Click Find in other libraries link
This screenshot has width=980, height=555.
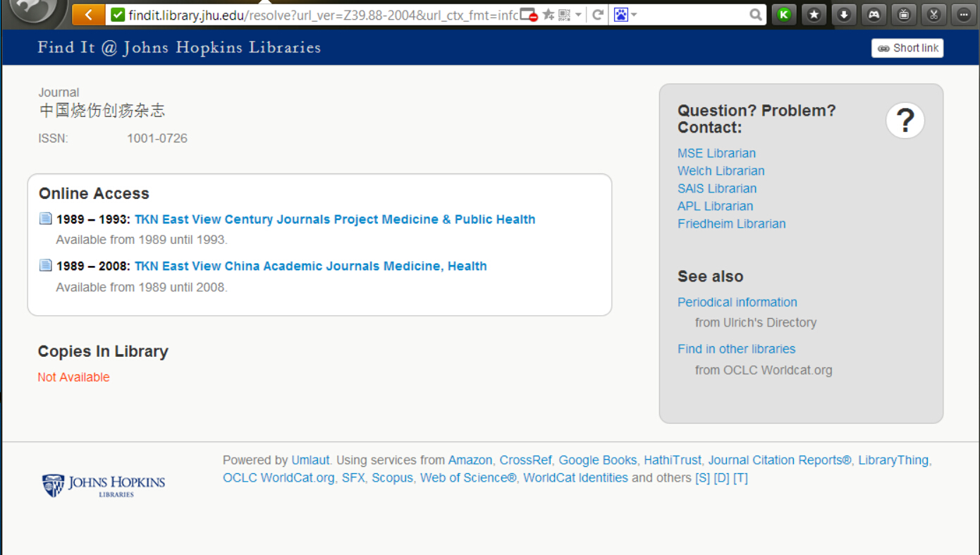pyautogui.click(x=736, y=349)
